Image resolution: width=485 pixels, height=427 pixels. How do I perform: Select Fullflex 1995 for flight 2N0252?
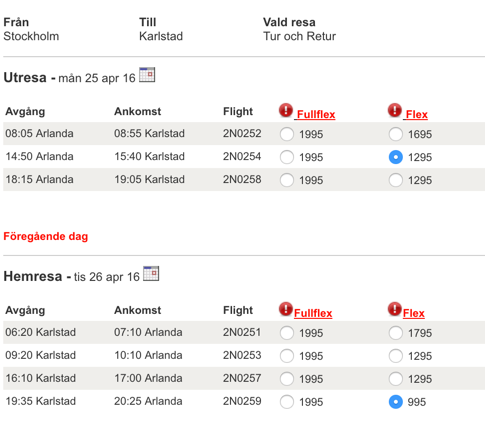(287, 134)
